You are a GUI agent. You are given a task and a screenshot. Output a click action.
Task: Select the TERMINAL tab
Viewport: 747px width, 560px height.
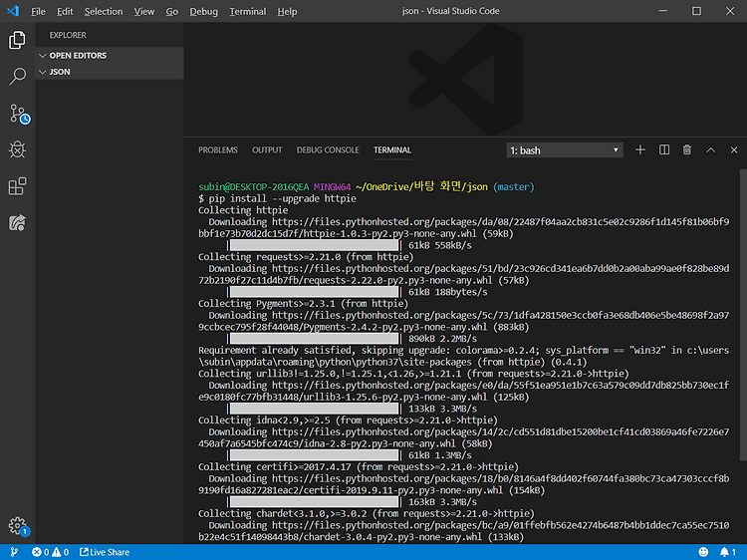tap(392, 150)
